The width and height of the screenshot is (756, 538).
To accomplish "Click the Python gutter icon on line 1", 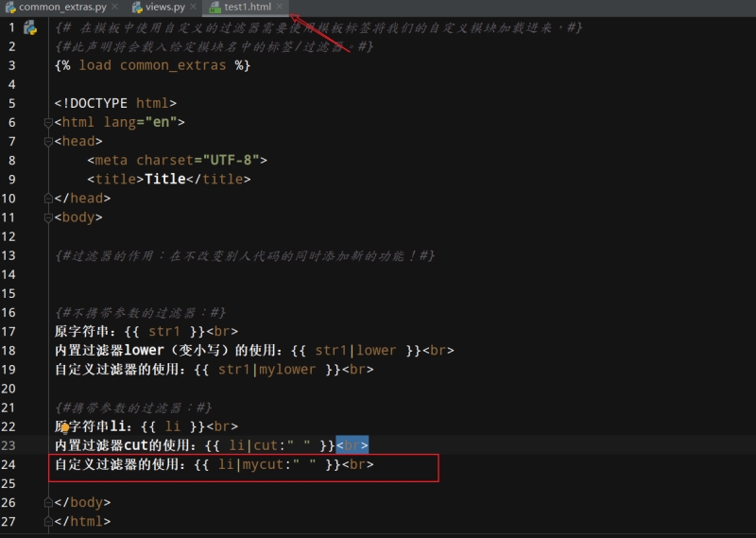I will coord(29,27).
